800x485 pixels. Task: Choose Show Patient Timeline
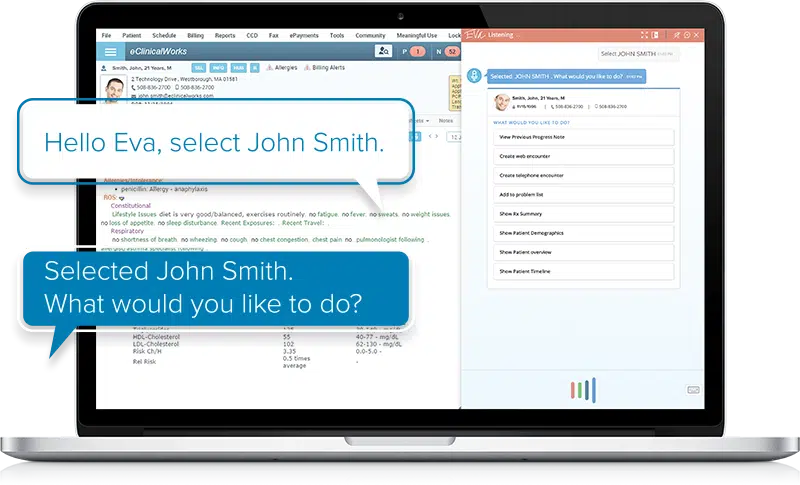click(x=584, y=272)
